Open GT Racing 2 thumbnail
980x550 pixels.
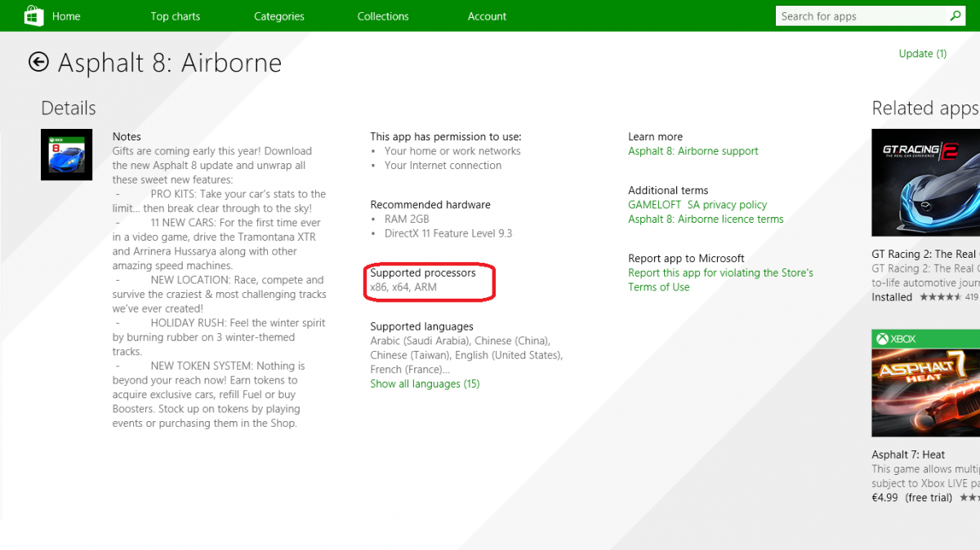925,183
